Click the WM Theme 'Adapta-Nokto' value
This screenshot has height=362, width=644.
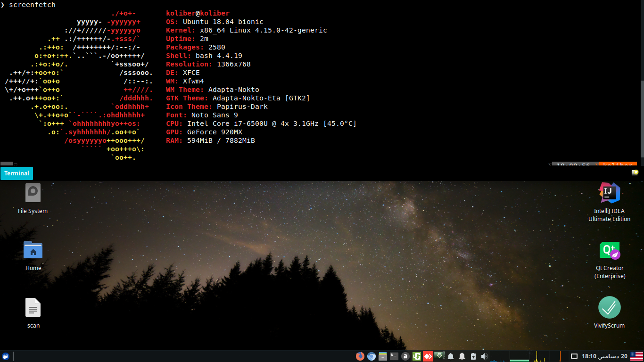234,90
